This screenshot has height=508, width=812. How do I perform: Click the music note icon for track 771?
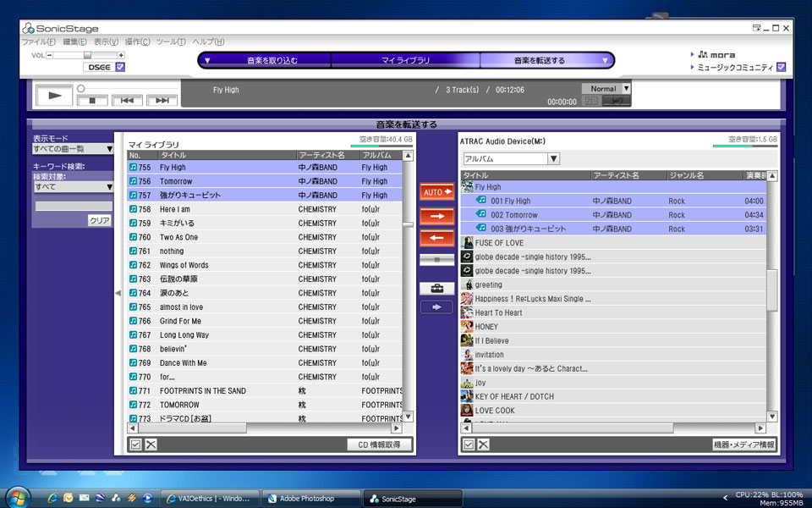click(x=133, y=390)
